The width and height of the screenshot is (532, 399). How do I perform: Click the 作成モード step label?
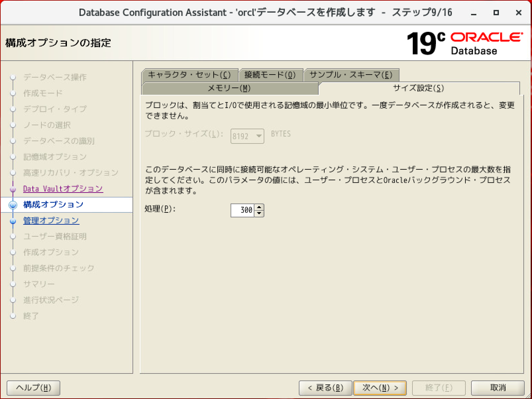43,93
